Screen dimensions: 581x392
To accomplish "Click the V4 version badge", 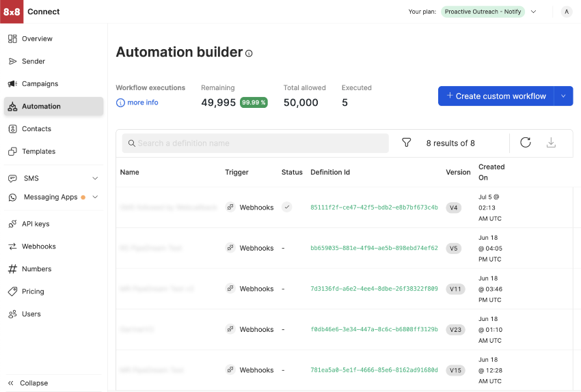I will 454,208.
